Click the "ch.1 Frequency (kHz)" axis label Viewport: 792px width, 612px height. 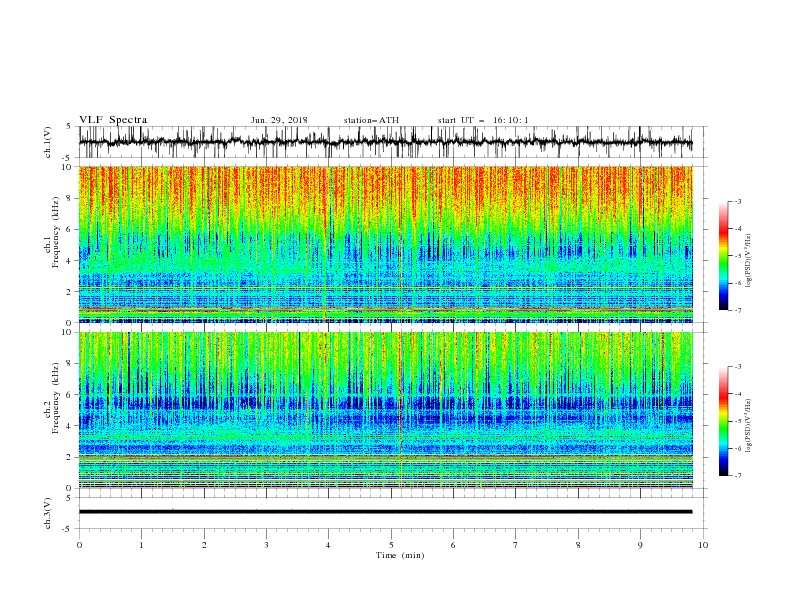point(53,232)
